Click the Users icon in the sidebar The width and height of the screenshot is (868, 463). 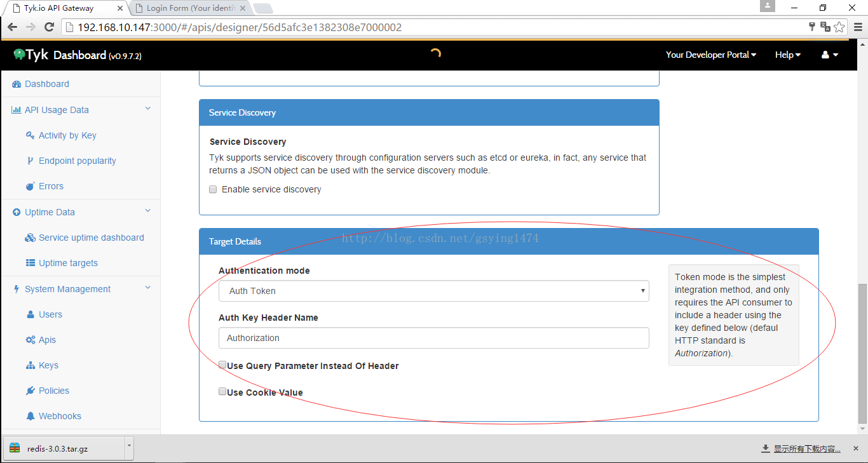tap(31, 314)
